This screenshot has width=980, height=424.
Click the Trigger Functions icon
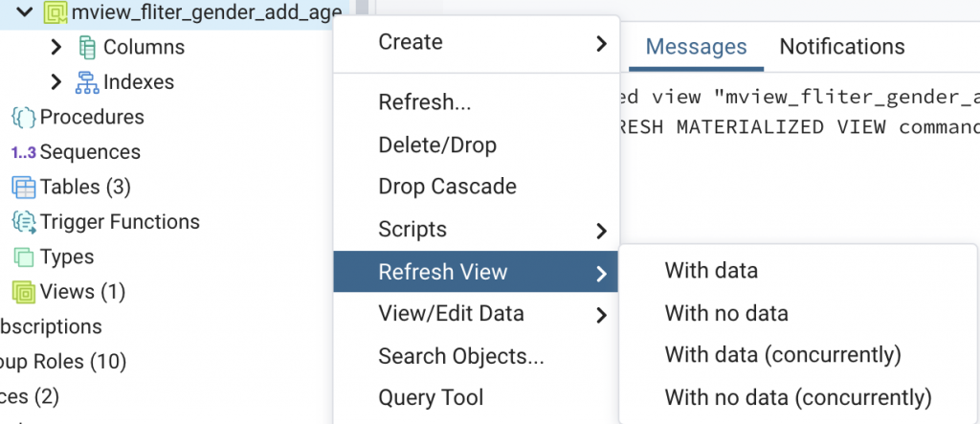[x=24, y=222]
